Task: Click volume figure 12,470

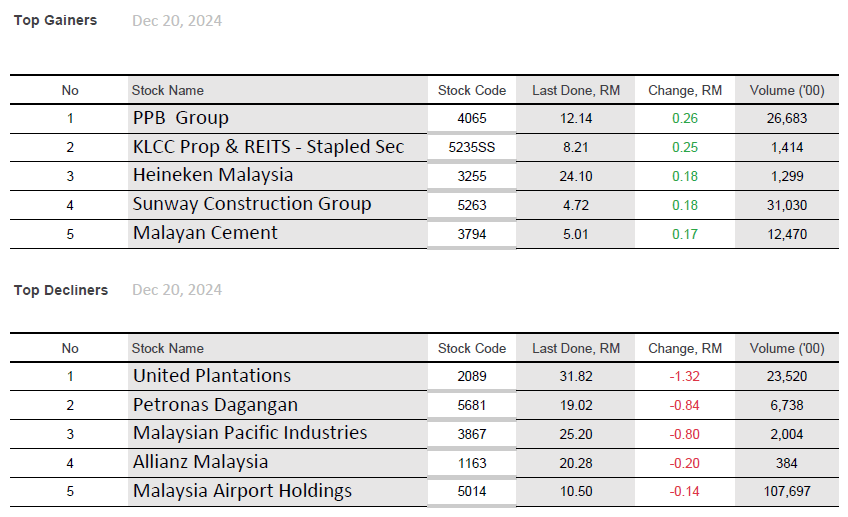Action: 787,234
